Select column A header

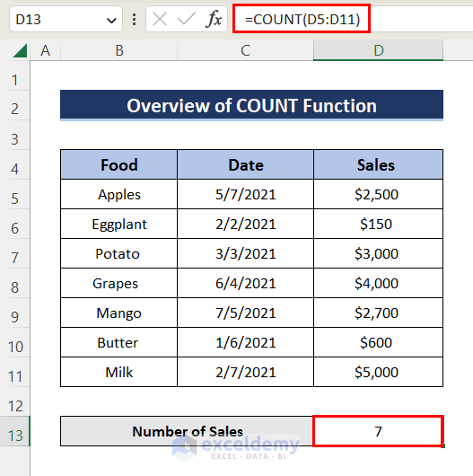46,50
